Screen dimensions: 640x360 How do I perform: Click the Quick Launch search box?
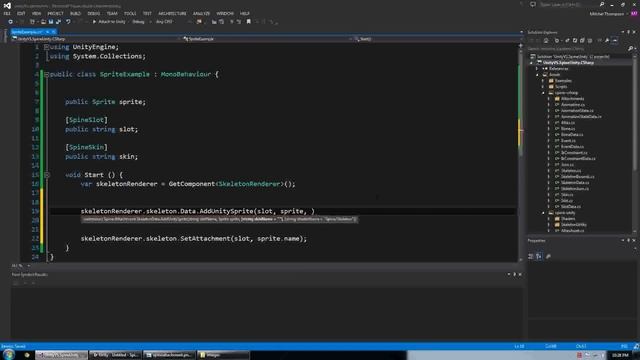click(x=571, y=4)
